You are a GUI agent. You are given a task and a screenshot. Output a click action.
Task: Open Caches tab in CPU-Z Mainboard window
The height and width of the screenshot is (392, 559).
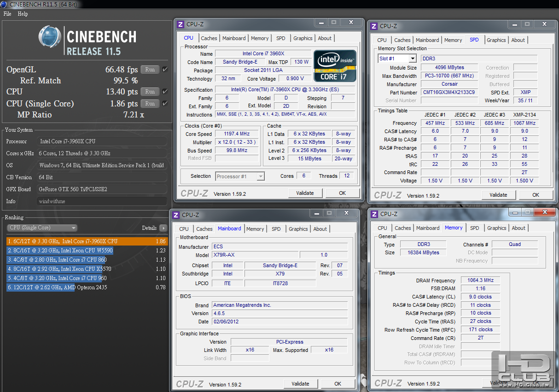point(204,229)
